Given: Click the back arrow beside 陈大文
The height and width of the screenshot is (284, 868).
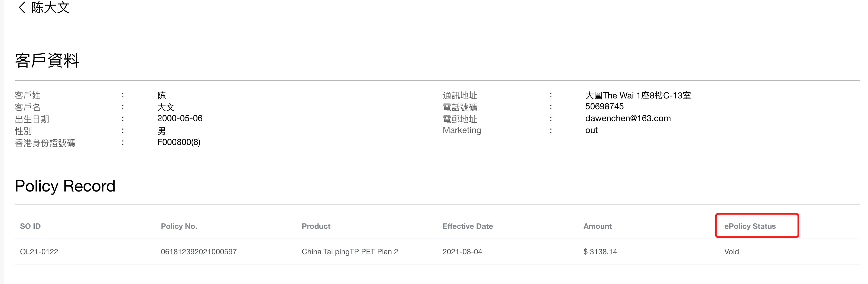Looking at the screenshot, I should [22, 7].
